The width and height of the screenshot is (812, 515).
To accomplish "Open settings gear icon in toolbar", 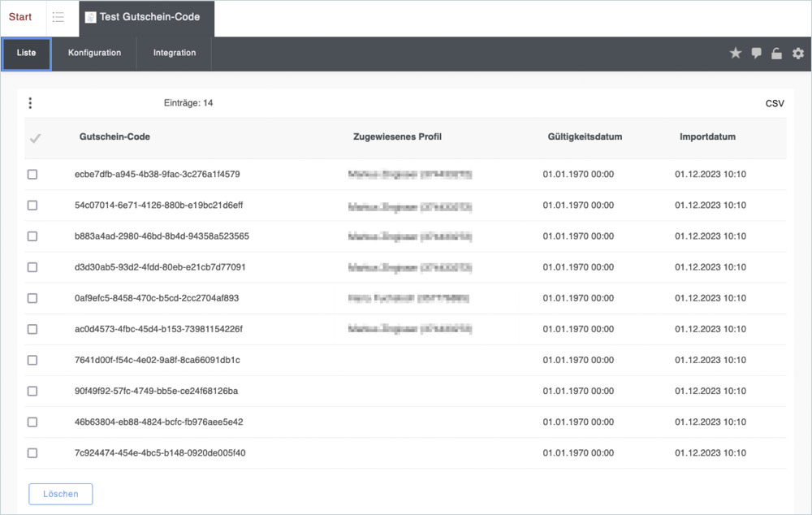I will 798,53.
